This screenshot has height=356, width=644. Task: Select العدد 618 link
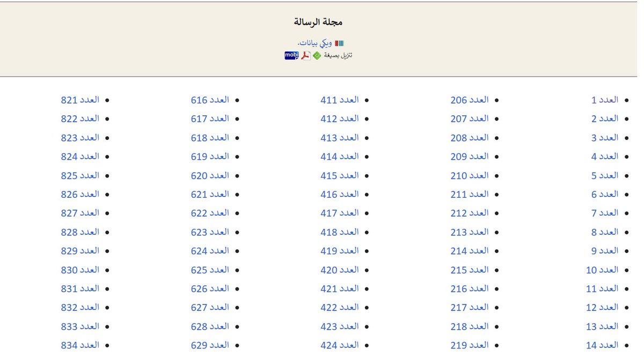click(210, 138)
